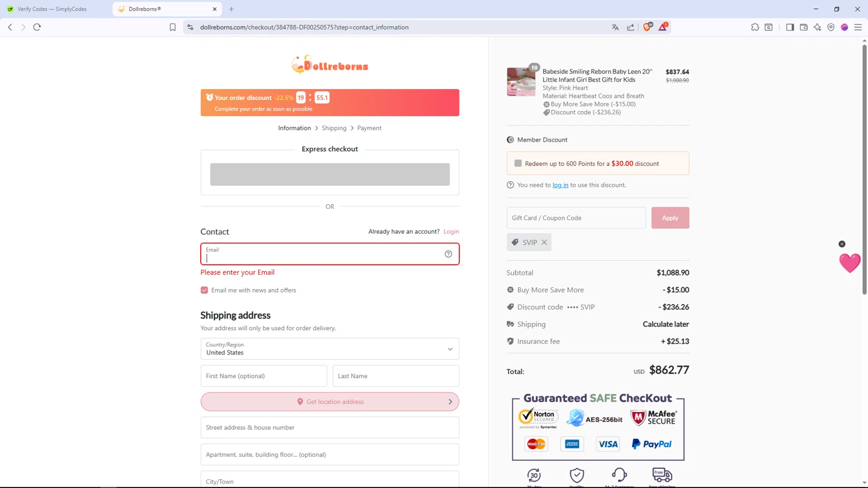Open a new browser tab with plus

231,9
